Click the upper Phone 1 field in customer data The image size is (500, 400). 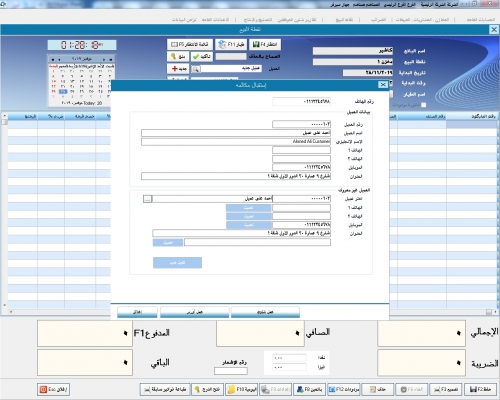[301, 150]
